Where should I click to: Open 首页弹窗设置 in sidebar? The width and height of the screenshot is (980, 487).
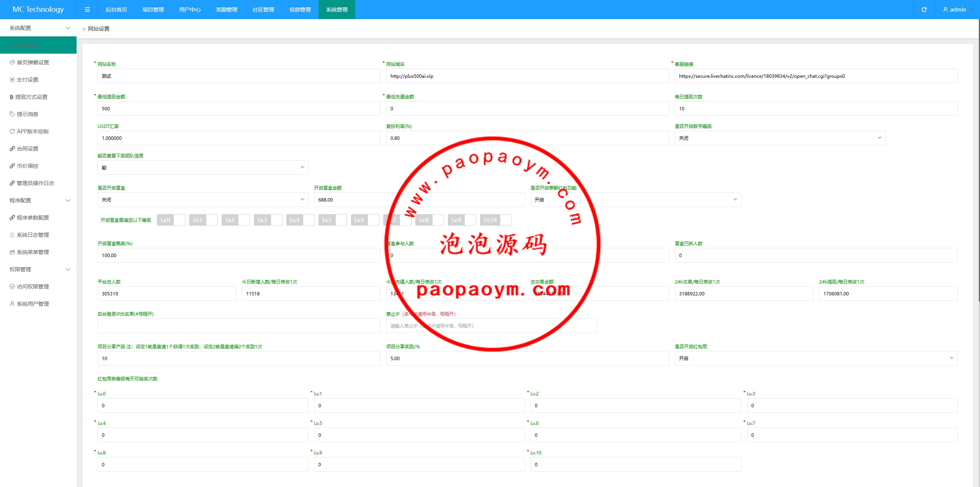[x=38, y=62]
